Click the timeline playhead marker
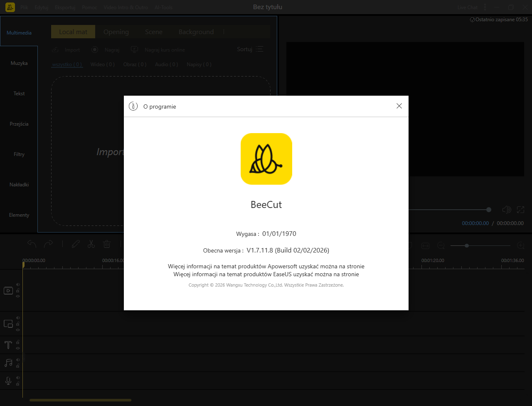532x406 pixels. coord(23,265)
